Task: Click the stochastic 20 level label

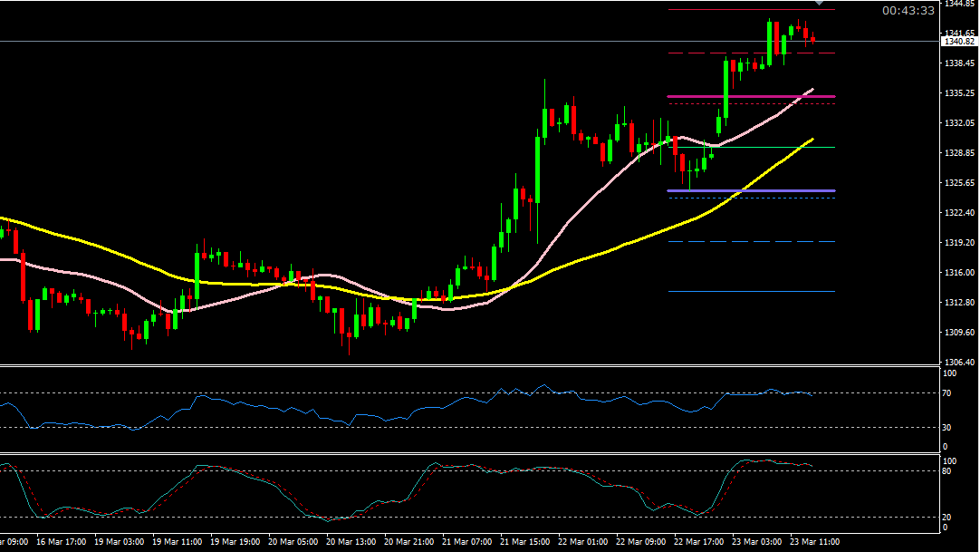Action: click(x=949, y=517)
